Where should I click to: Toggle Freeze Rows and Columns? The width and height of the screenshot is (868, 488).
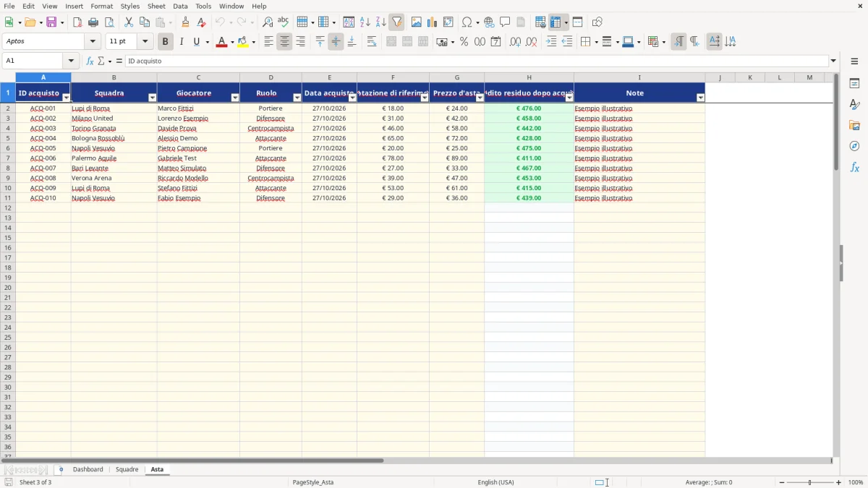coord(556,22)
